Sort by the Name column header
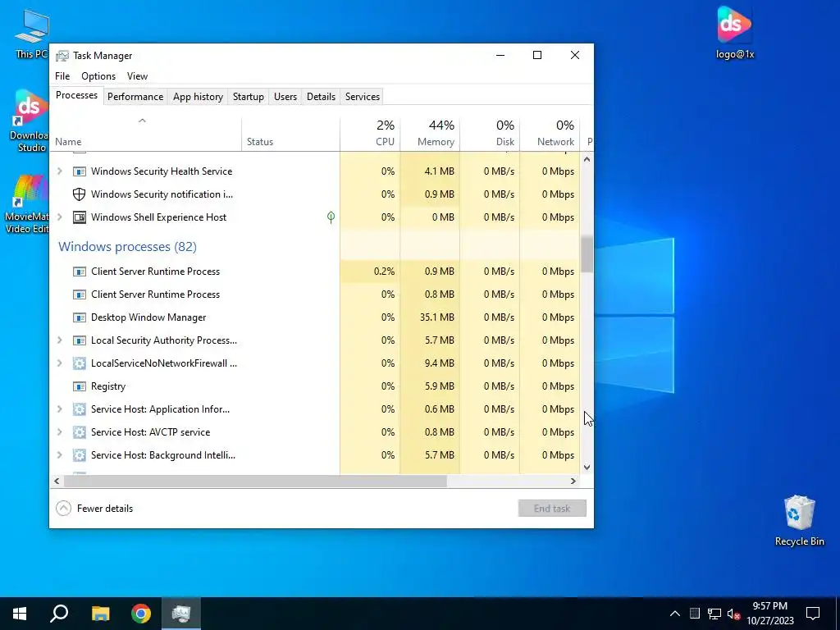 pyautogui.click(x=145, y=134)
